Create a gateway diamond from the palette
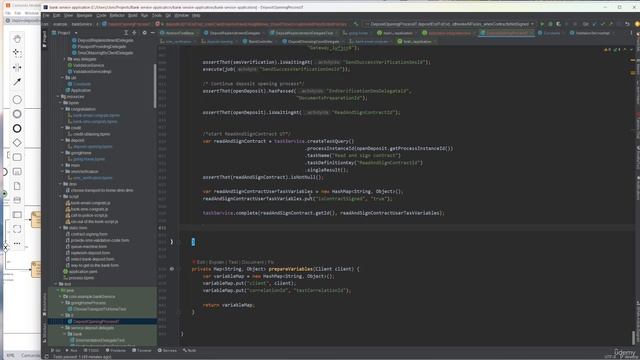 [x=17, y=142]
